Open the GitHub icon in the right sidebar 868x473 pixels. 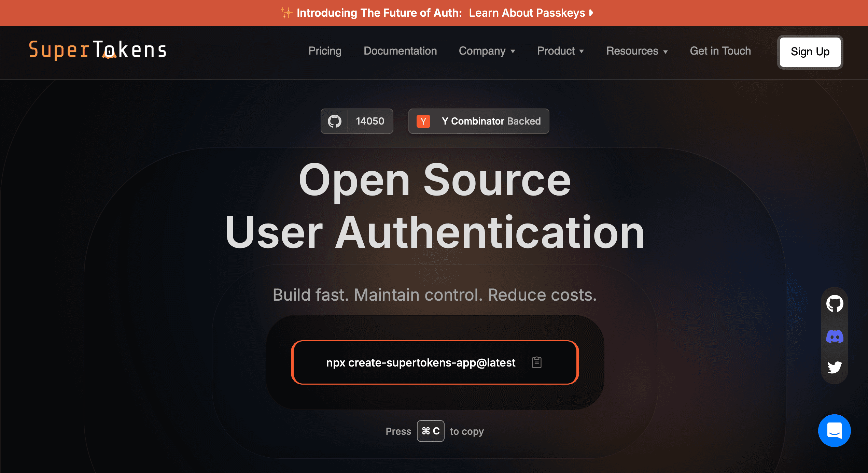click(x=835, y=303)
